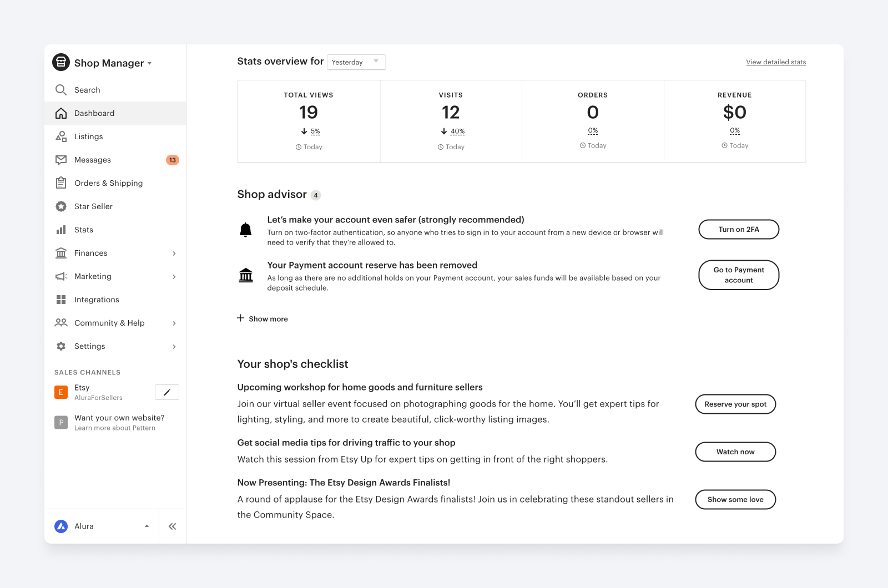
Task: Collapse the Alura account menu
Action: pyautogui.click(x=147, y=526)
